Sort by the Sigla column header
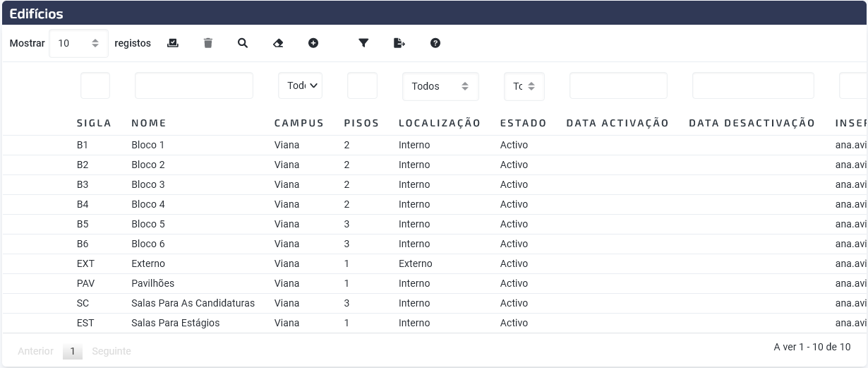868x368 pixels. [x=94, y=123]
